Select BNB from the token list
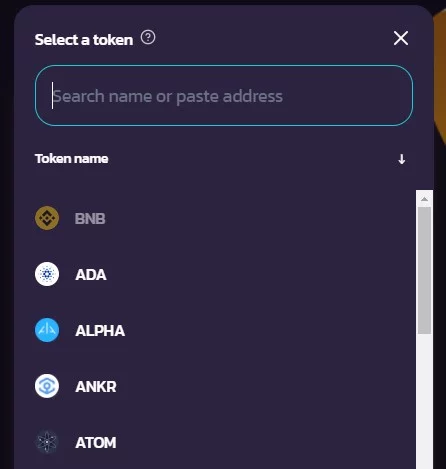 click(90, 219)
